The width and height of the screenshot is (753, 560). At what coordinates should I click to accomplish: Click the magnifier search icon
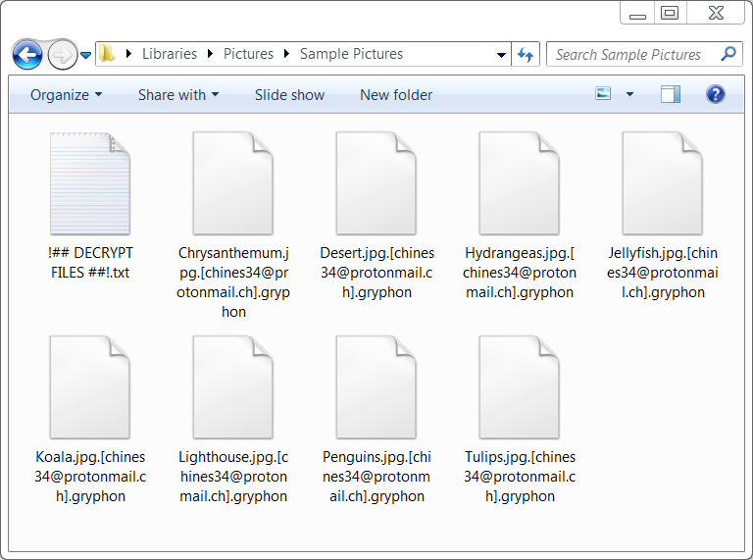(x=729, y=53)
